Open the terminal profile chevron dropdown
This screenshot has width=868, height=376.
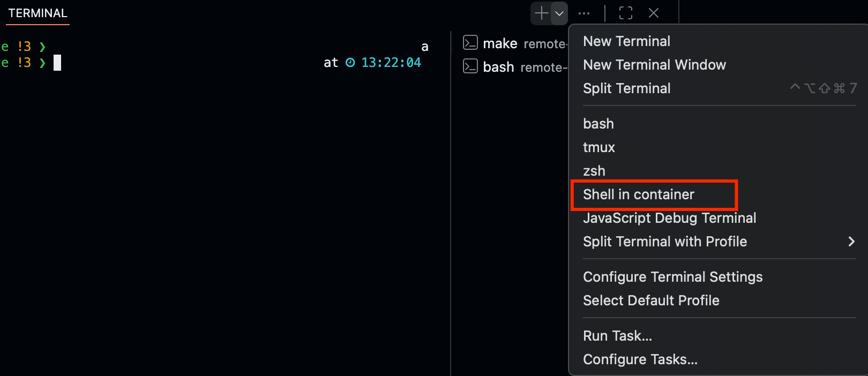coord(559,13)
